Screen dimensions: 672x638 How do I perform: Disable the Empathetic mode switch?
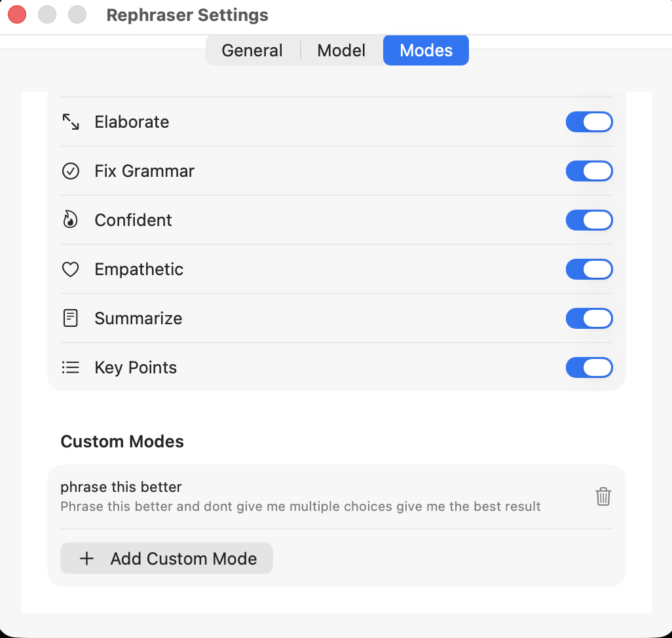(589, 269)
